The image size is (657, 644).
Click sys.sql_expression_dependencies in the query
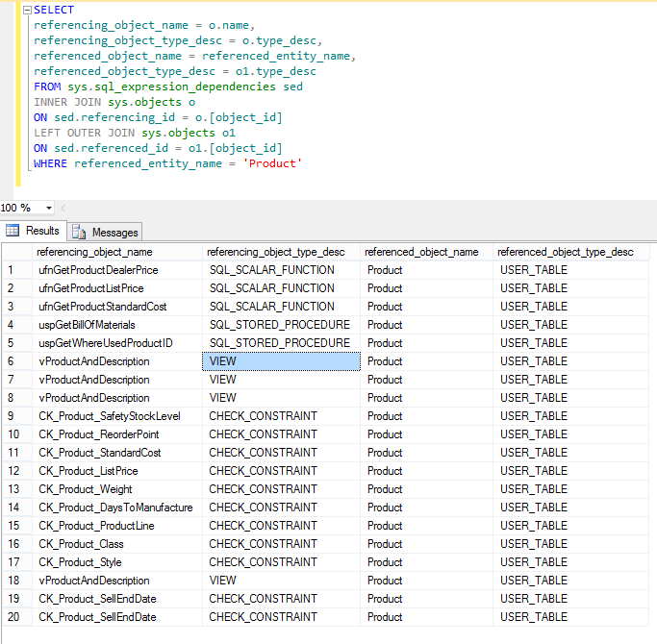[x=172, y=87]
